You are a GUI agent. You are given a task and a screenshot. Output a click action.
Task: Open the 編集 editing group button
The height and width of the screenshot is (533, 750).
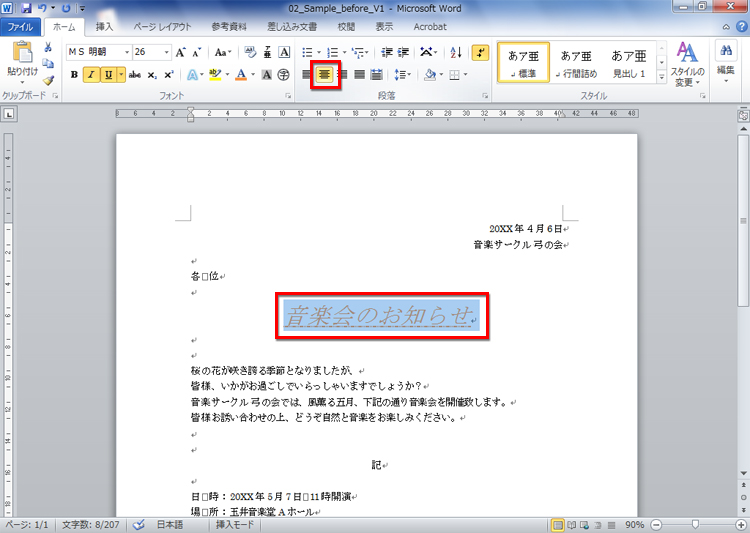click(726, 63)
